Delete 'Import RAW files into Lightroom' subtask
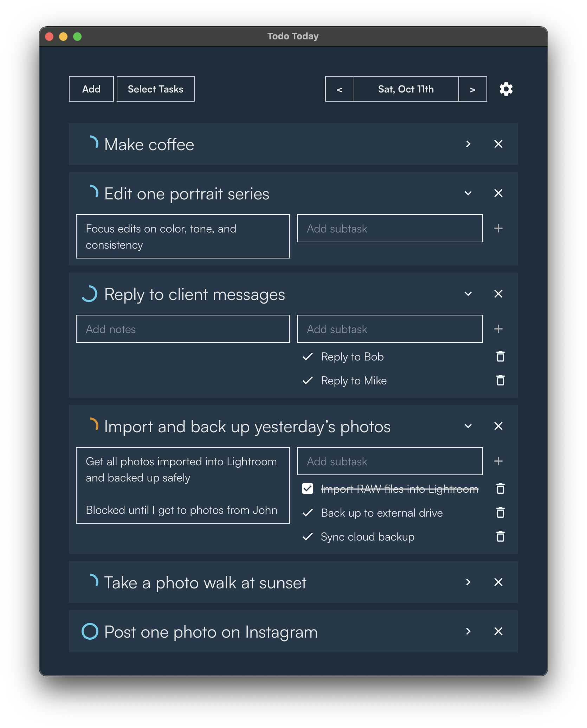 [500, 489]
